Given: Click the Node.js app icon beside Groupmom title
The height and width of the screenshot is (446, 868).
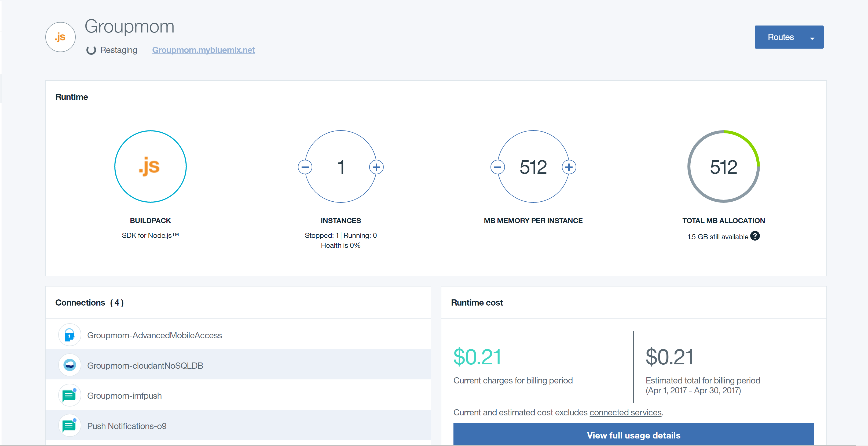Looking at the screenshot, I should tap(60, 37).
